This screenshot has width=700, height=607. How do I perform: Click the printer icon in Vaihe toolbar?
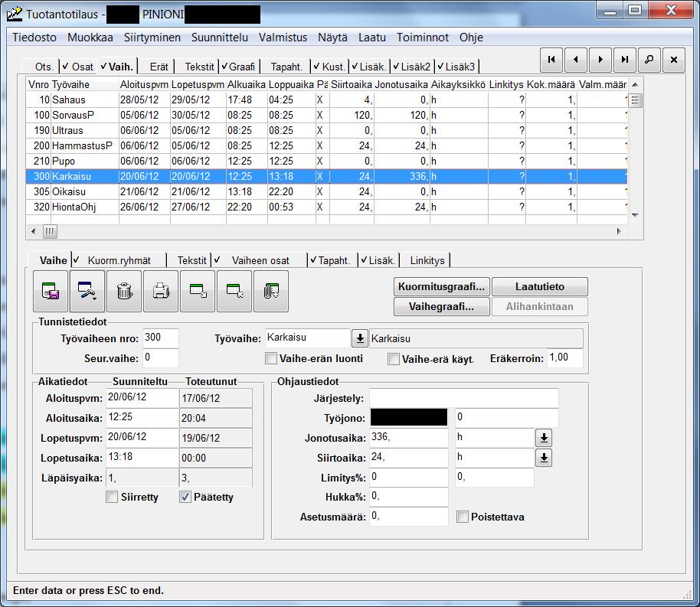pyautogui.click(x=161, y=291)
